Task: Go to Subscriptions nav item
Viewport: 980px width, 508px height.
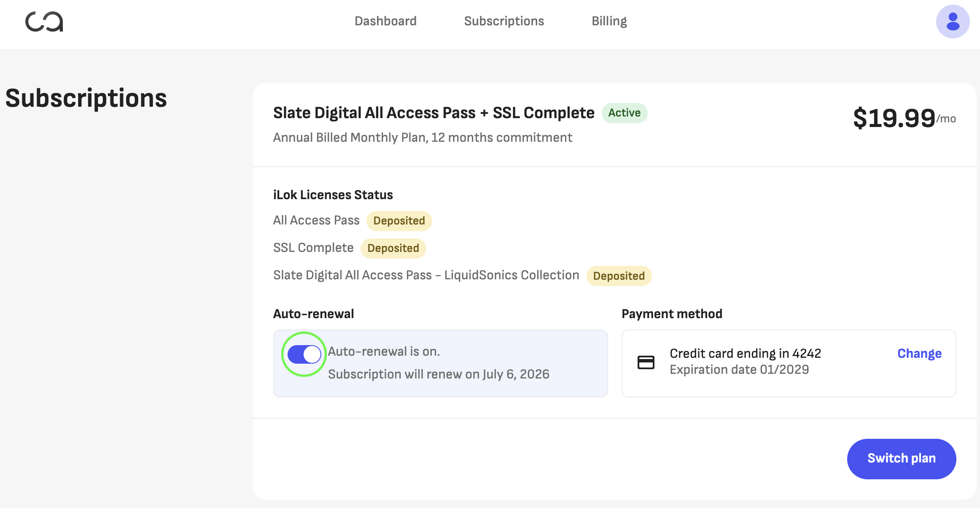Action: pos(504,21)
